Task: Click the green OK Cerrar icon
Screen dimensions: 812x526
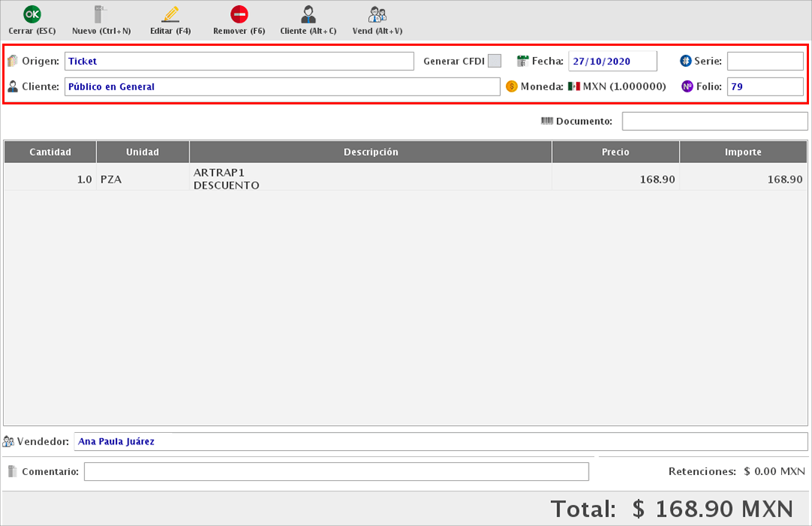Action: point(32,14)
